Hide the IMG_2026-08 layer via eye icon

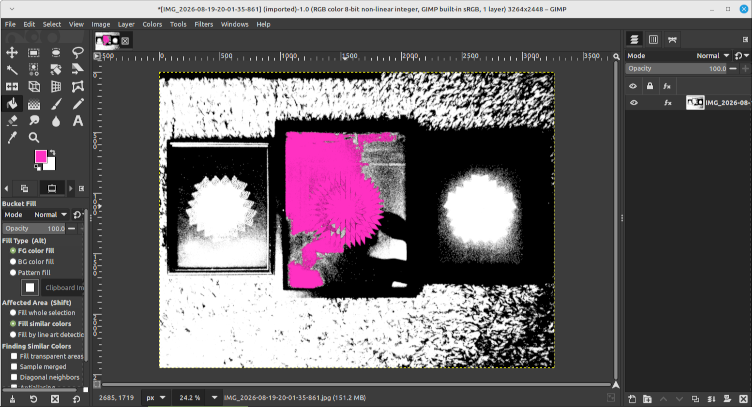click(x=634, y=103)
